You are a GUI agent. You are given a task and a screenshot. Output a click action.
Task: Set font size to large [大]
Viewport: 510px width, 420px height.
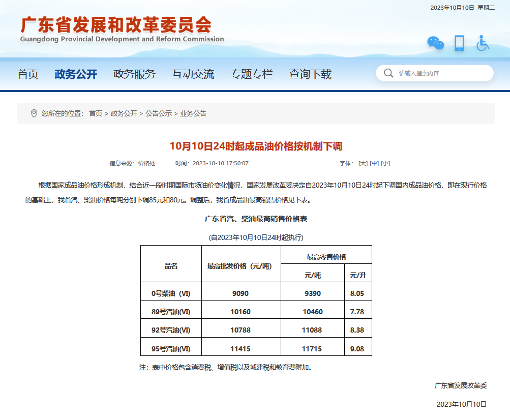pyautogui.click(x=363, y=163)
